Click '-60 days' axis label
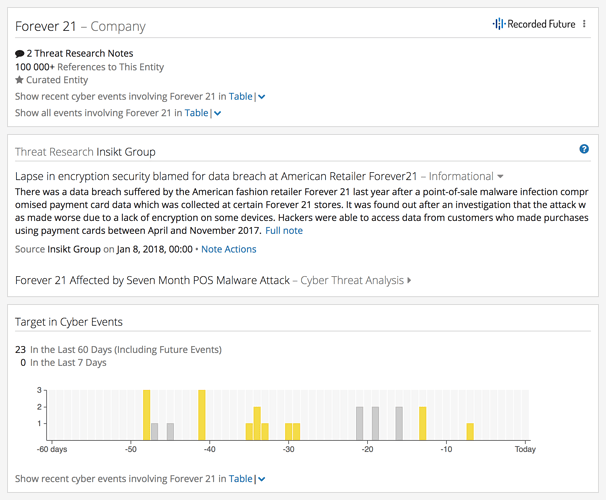 point(52,449)
